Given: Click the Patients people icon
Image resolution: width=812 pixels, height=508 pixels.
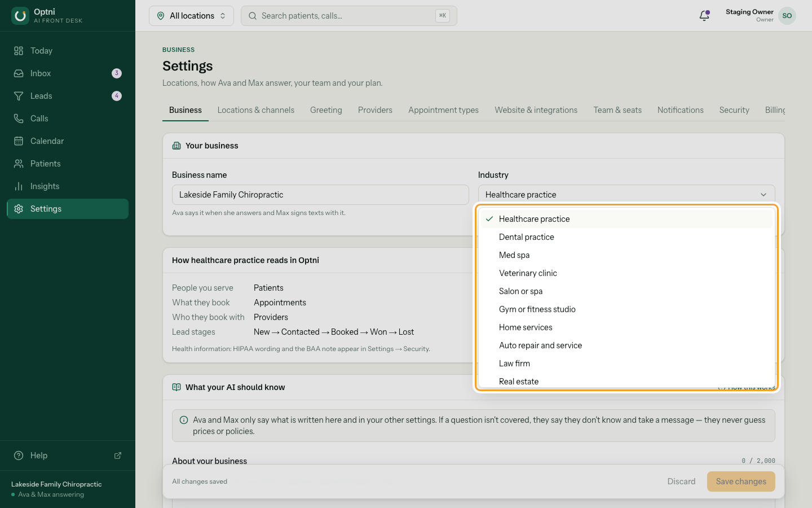Looking at the screenshot, I should [19, 164].
